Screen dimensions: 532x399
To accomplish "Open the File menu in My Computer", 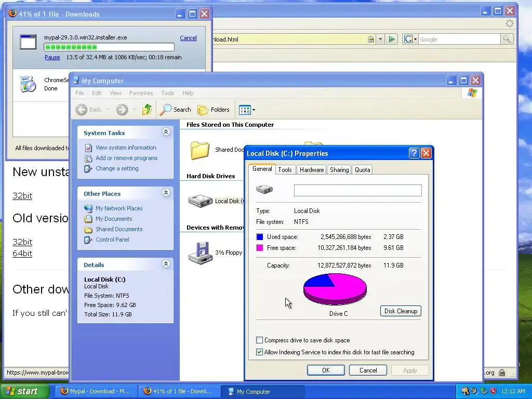I will click(x=79, y=93).
